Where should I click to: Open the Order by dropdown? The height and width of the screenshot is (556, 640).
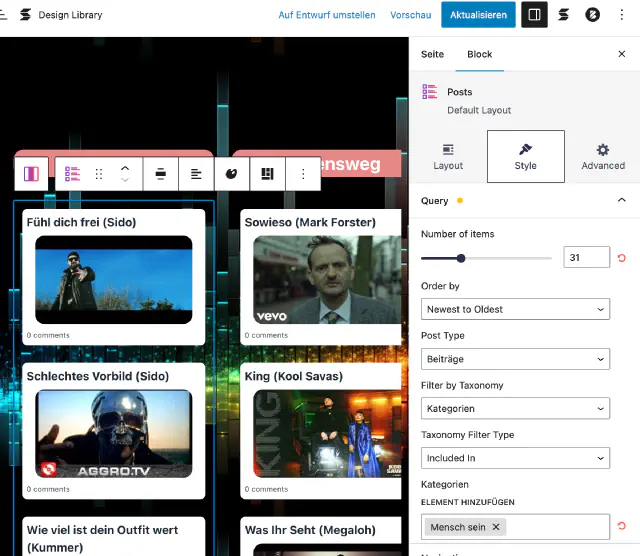click(515, 309)
